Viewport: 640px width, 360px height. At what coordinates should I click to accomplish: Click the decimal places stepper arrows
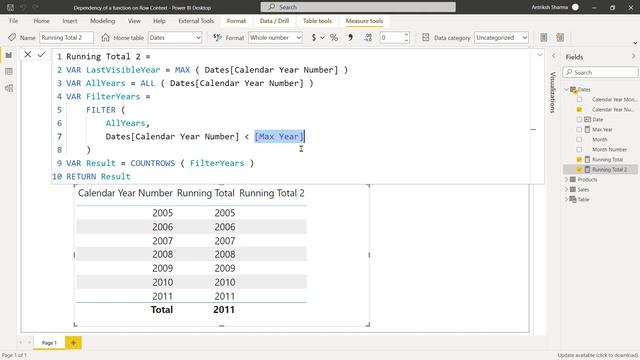(x=406, y=38)
